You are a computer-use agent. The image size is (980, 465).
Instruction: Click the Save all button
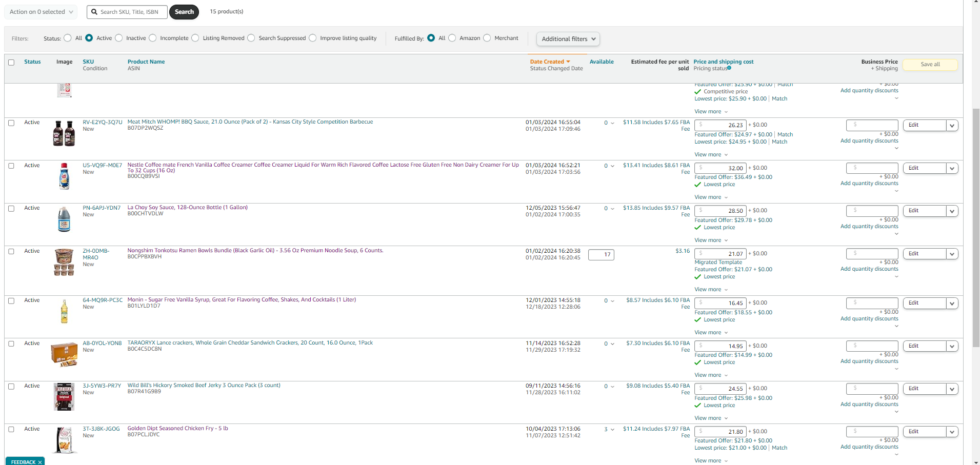[x=930, y=65]
